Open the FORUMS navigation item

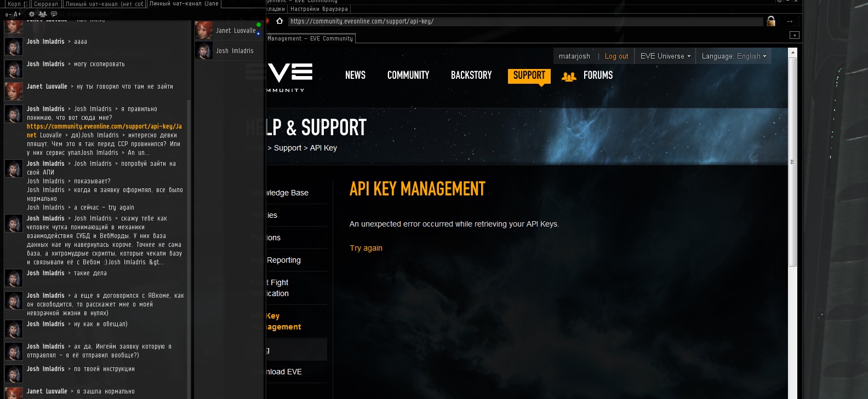(x=598, y=76)
